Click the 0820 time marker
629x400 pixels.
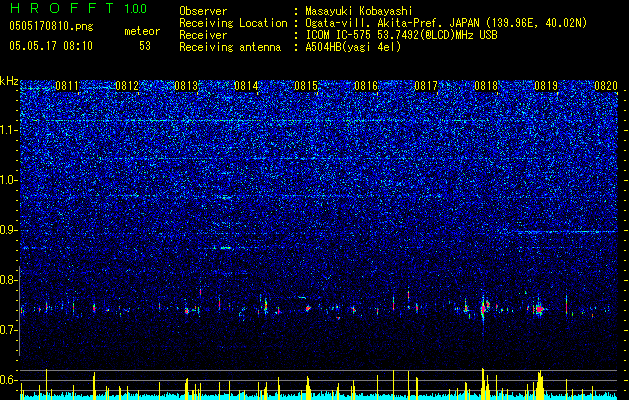point(606,86)
